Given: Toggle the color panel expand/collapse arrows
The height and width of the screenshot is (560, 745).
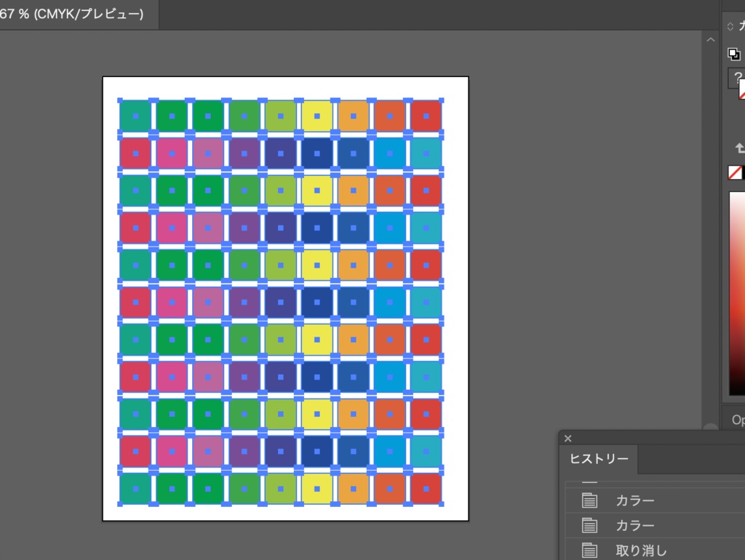Looking at the screenshot, I should click(x=730, y=27).
